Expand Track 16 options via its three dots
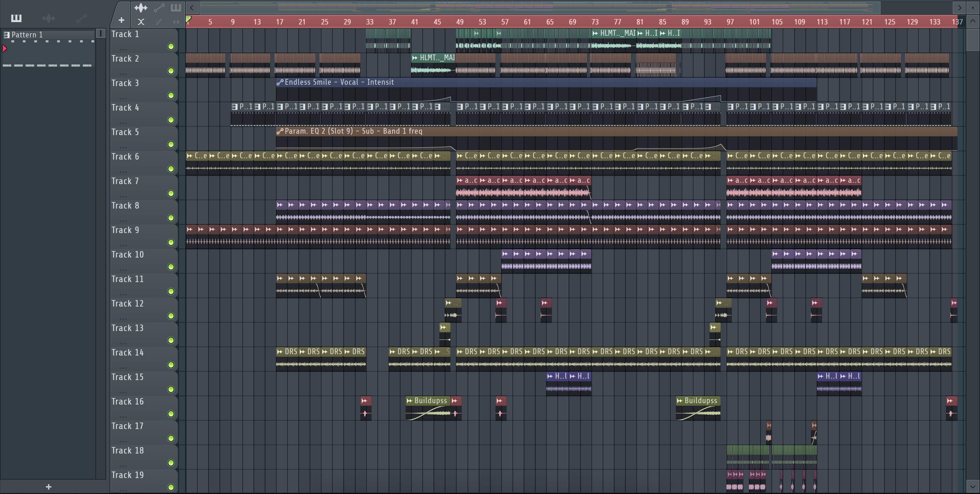Viewport: 980px width, 494px height. 122,417
